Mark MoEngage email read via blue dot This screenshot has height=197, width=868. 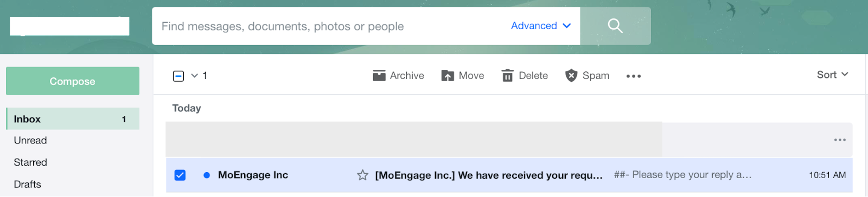207,175
